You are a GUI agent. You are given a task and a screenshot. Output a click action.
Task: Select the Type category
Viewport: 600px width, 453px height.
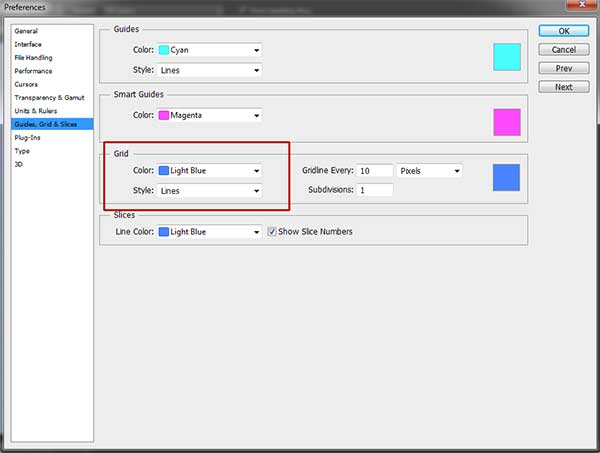pyautogui.click(x=22, y=151)
